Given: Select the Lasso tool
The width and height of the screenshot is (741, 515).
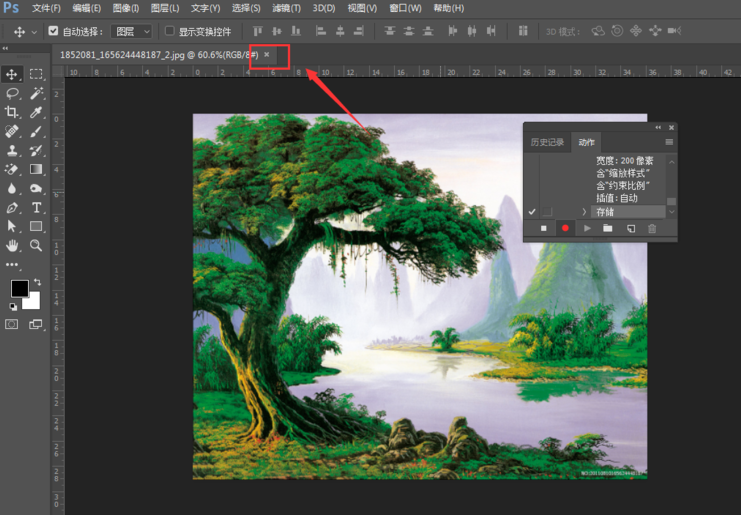Looking at the screenshot, I should point(12,93).
